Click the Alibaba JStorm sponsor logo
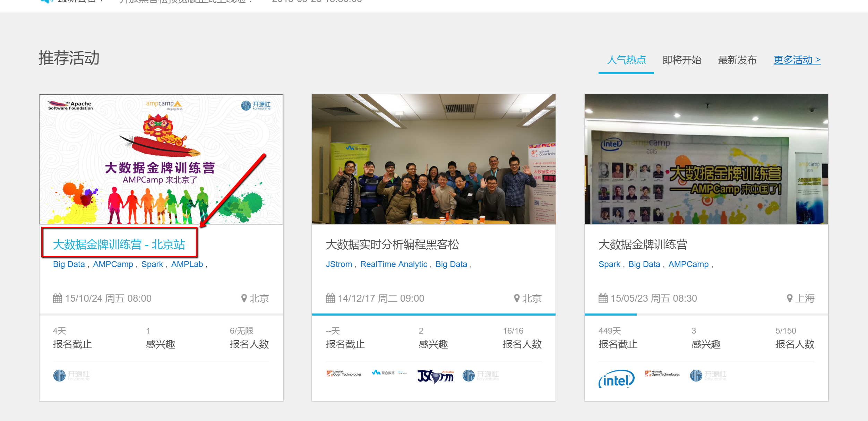The height and width of the screenshot is (421, 868). (436, 376)
